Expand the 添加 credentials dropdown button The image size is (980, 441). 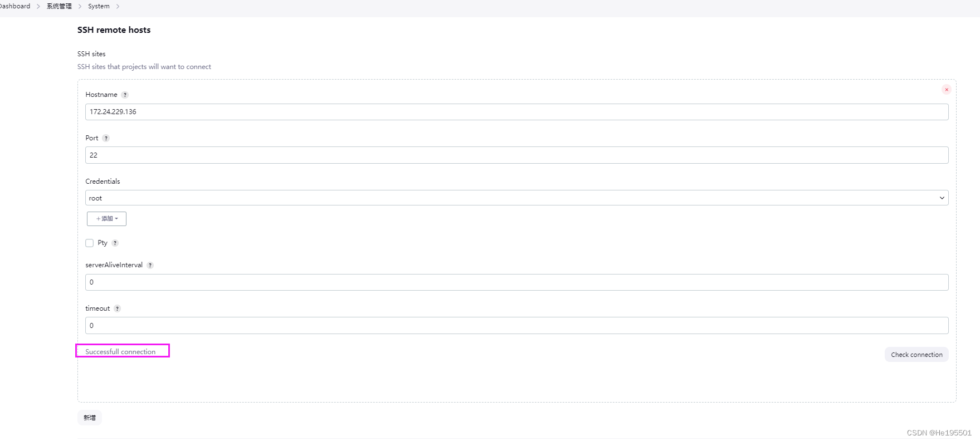point(106,219)
